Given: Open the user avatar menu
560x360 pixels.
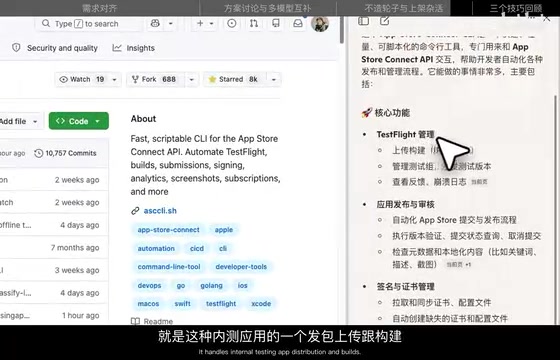Looking at the screenshot, I should click(x=320, y=24).
